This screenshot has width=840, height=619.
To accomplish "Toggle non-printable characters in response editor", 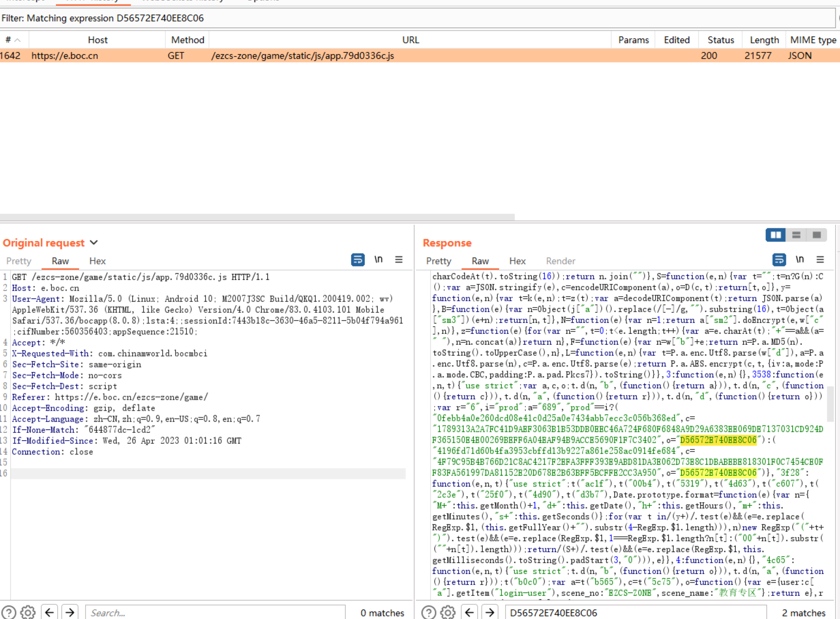I will (x=800, y=260).
